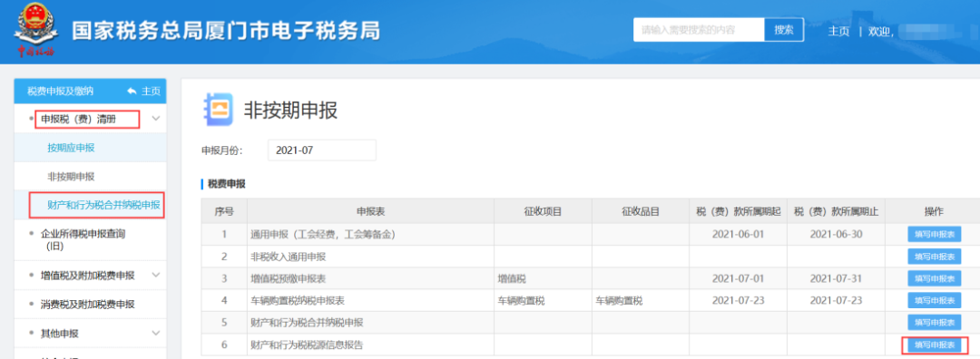Image resolution: width=980 pixels, height=359 pixels.
Task: Open 财产和行为税合并纳税申报 in the sidebar
Action: 103,205
